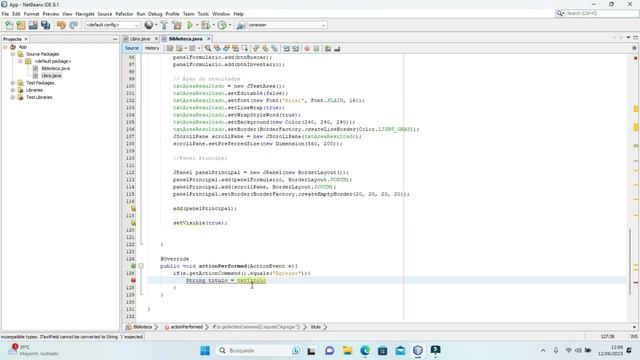
Task: Click the lightbulb hint on line 119
Action: click(133, 223)
